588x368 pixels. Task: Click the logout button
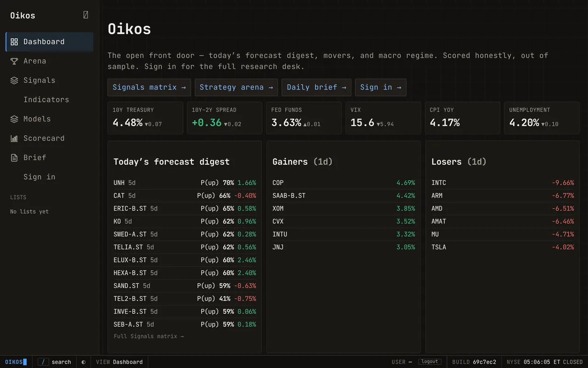(430, 362)
